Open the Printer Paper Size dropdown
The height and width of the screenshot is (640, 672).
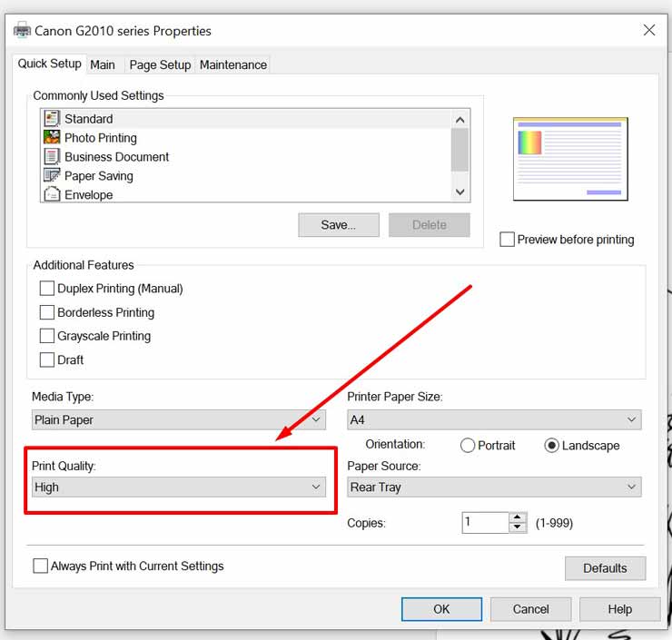[x=494, y=419]
